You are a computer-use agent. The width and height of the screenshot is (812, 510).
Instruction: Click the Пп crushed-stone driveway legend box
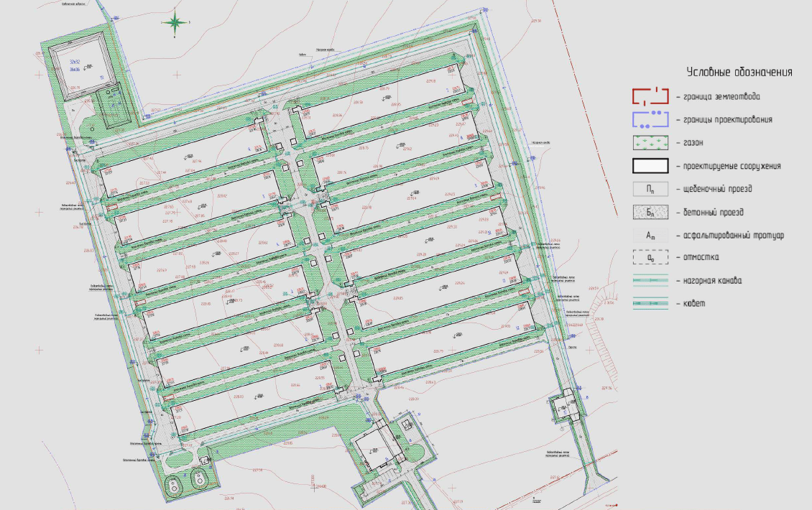tap(650, 189)
